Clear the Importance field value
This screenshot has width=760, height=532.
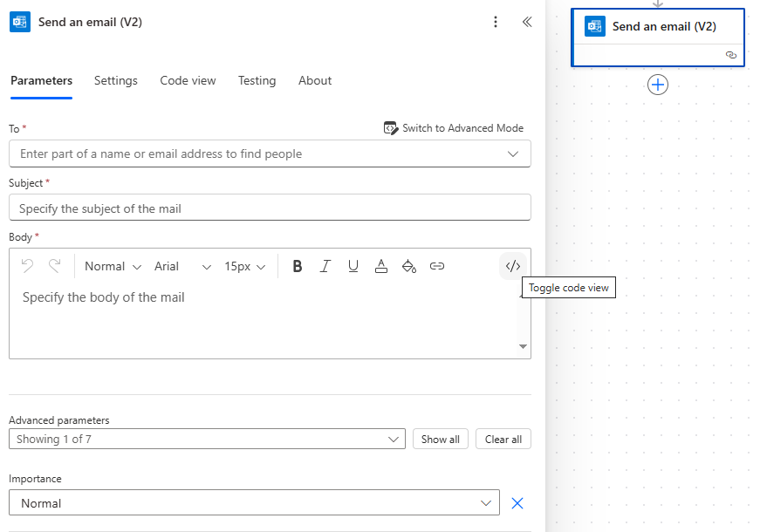coord(517,503)
